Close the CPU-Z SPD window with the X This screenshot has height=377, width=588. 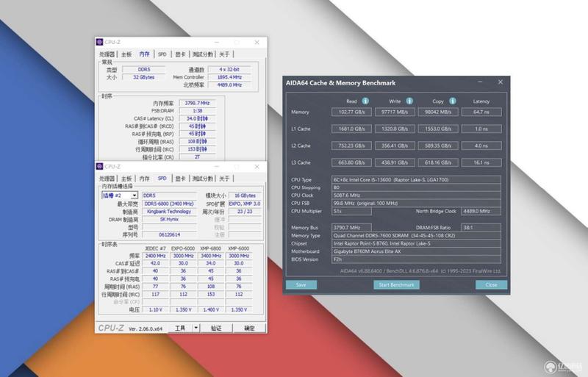257,167
